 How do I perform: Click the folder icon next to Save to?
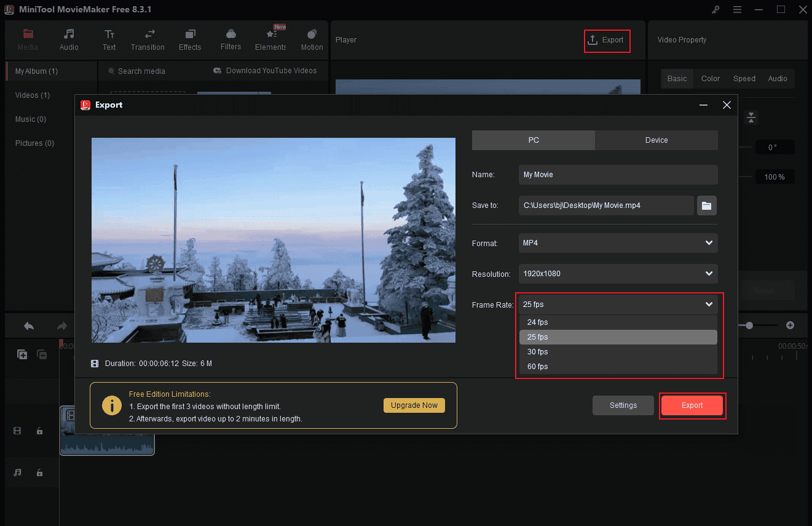(706, 205)
